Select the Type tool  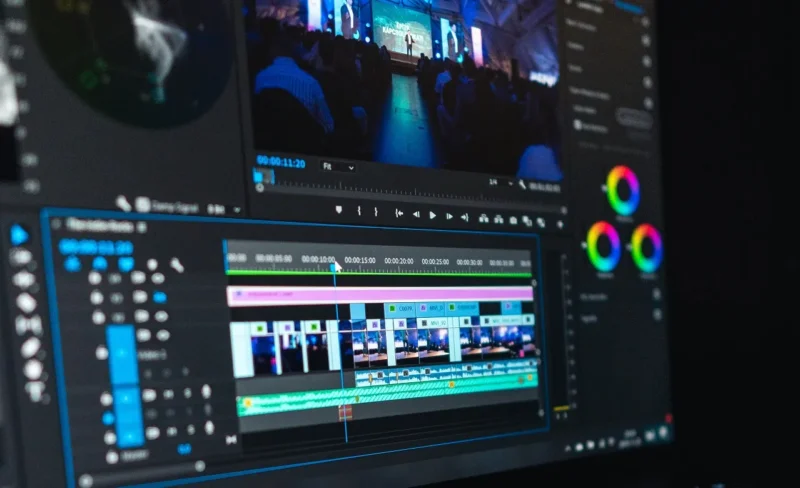point(36,392)
